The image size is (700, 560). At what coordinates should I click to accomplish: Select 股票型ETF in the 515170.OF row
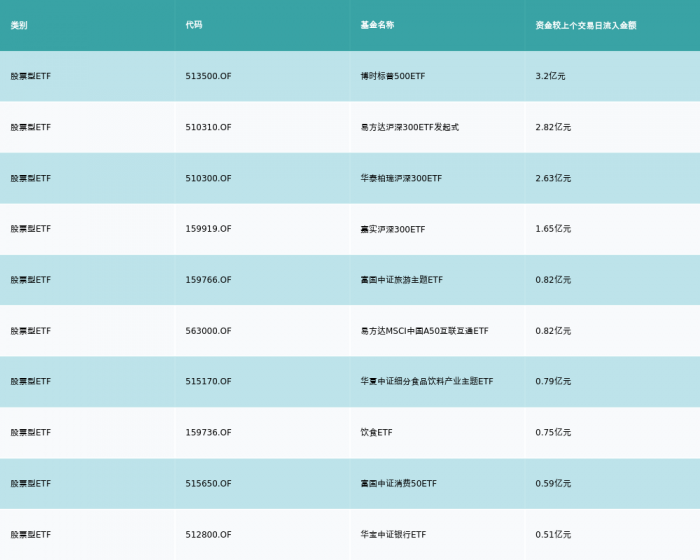click(x=31, y=381)
